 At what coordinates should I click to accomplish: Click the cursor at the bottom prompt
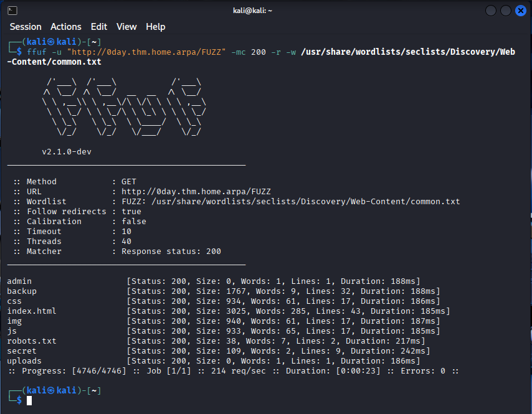(29, 400)
